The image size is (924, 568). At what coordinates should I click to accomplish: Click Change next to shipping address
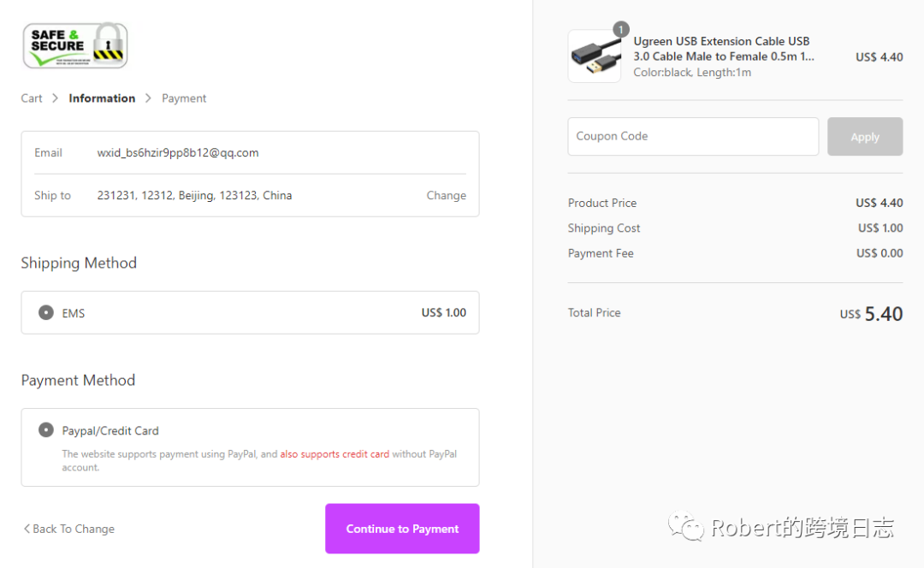pyautogui.click(x=446, y=195)
